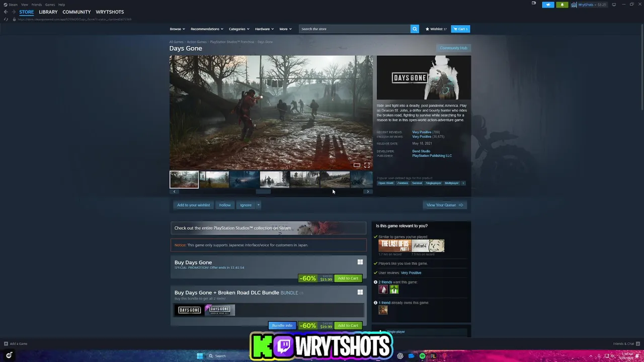Click the Big Picture mode monitor icon

[613, 5]
